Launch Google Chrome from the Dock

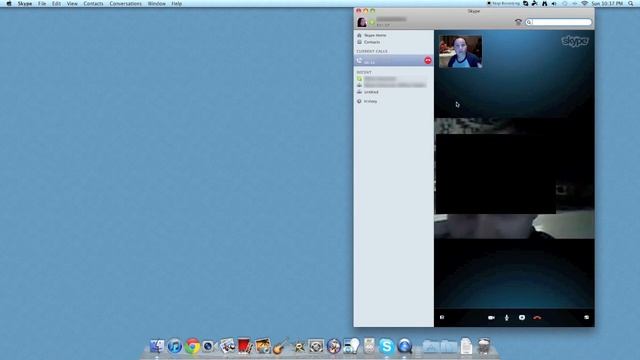(x=192, y=347)
